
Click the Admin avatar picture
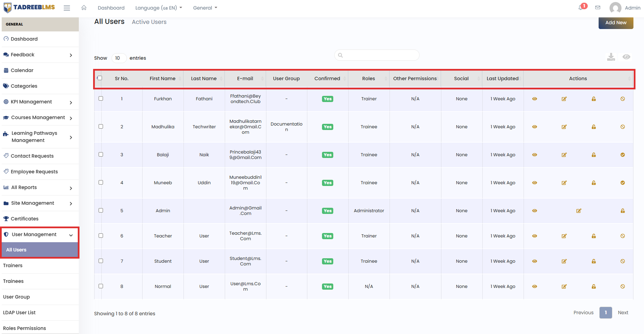click(616, 8)
